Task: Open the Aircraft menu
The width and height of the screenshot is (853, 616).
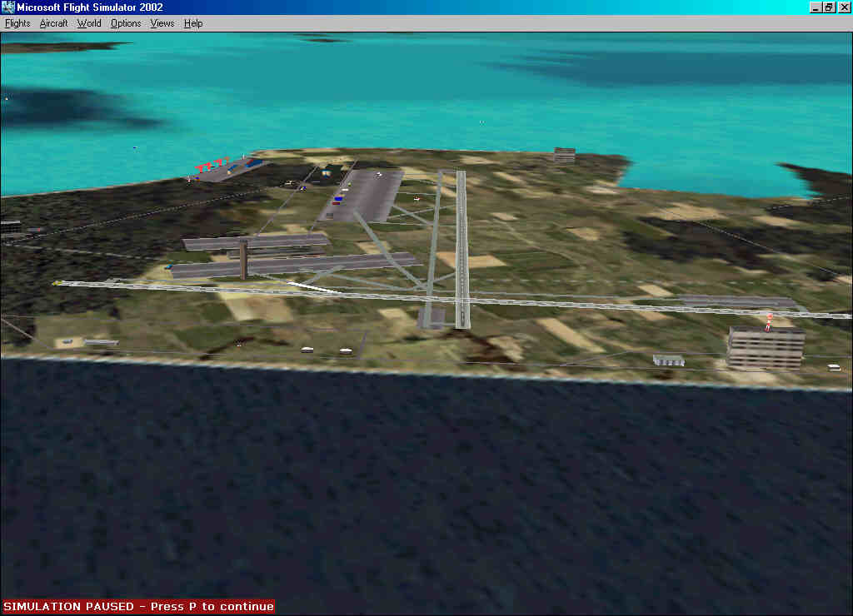Action: pos(53,23)
